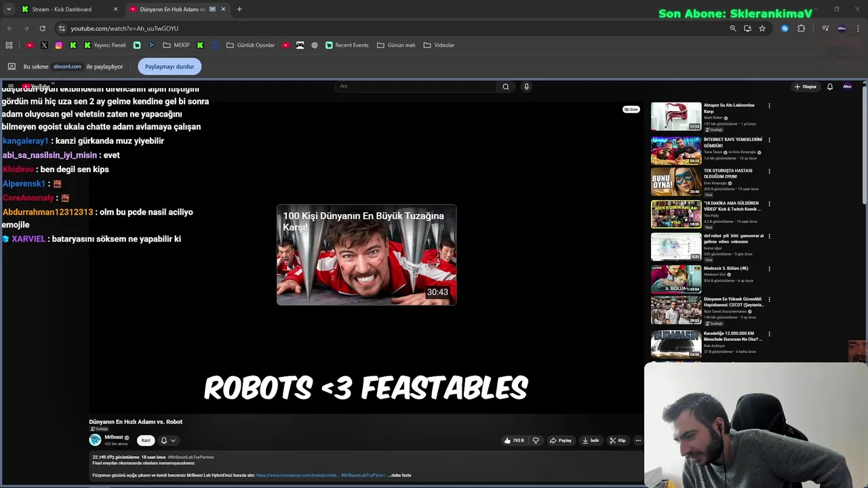868x488 pixels.
Task: Open the Yayıncı Paneli bookmark
Action: [105, 45]
